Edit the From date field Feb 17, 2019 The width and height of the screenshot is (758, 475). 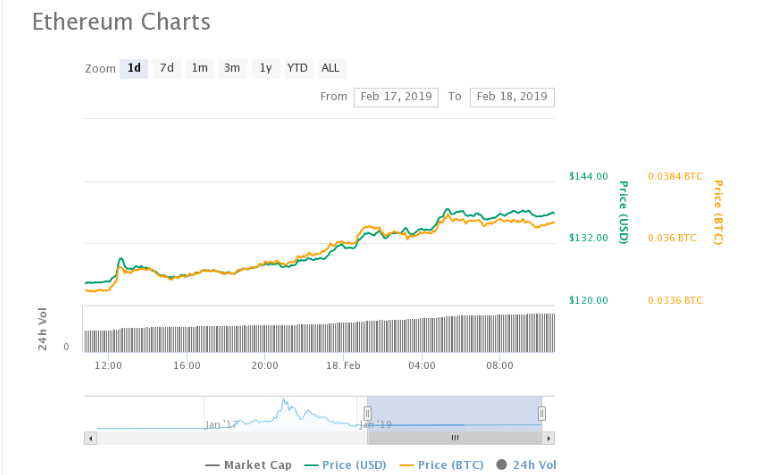tap(396, 97)
